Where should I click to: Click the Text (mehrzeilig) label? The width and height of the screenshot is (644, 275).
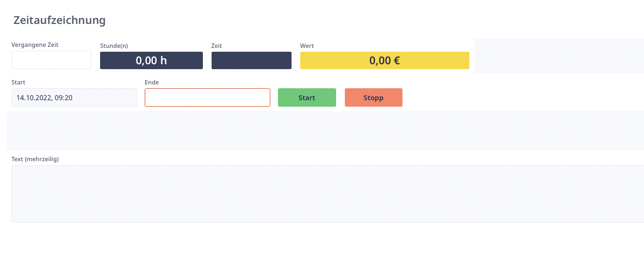click(35, 159)
